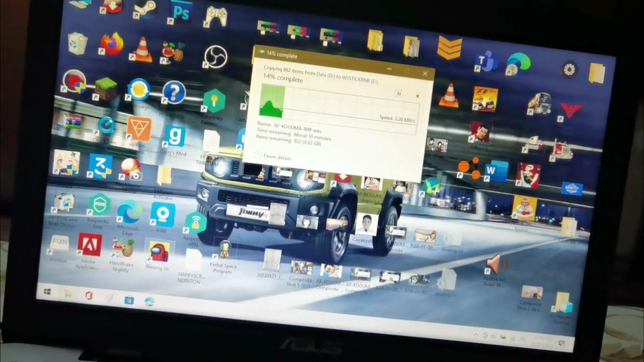Cancel the copy with the small X
The height and width of the screenshot is (362, 644).
point(417,96)
